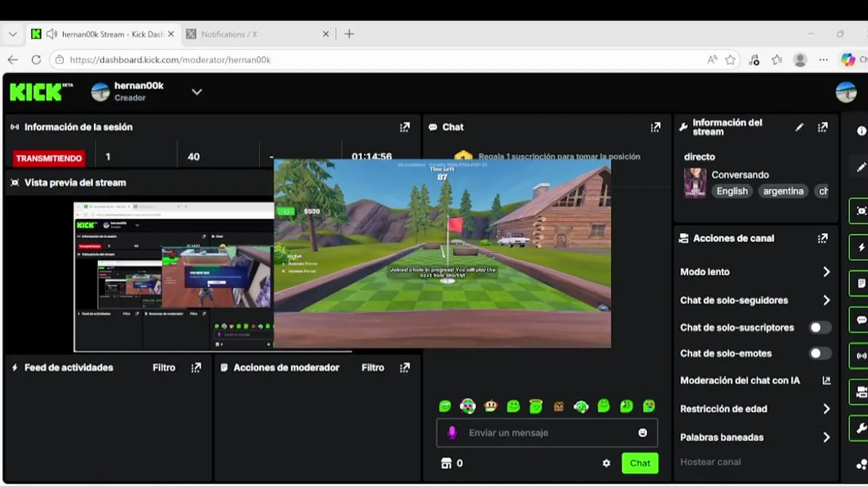Close the Notifications / X tab
868x487 pixels.
coord(326,34)
